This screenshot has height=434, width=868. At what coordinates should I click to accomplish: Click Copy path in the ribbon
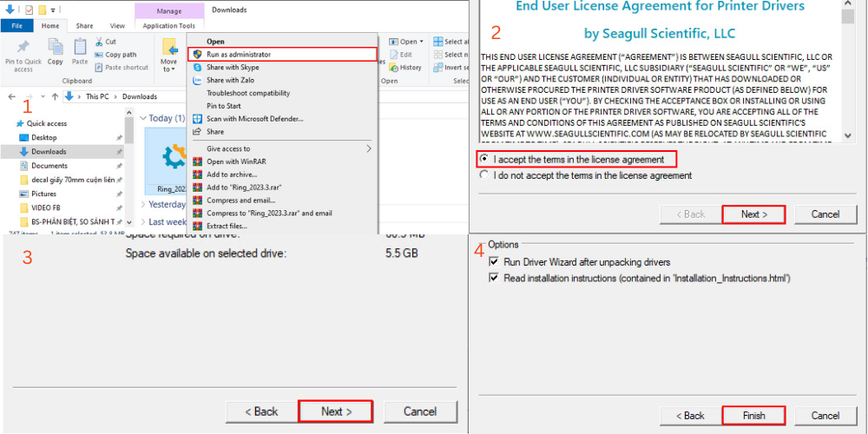click(115, 55)
